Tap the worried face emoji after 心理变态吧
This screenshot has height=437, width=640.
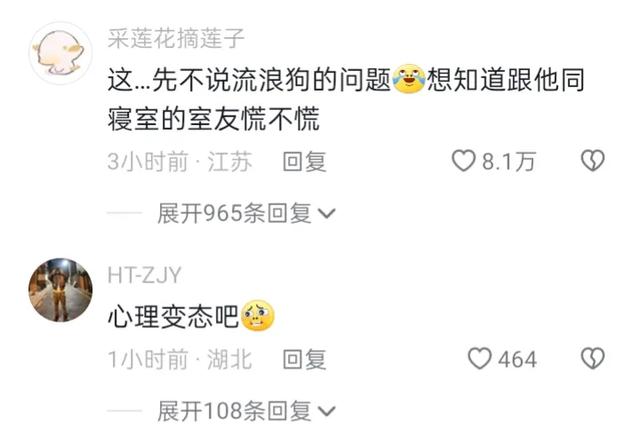pyautogui.click(x=258, y=315)
